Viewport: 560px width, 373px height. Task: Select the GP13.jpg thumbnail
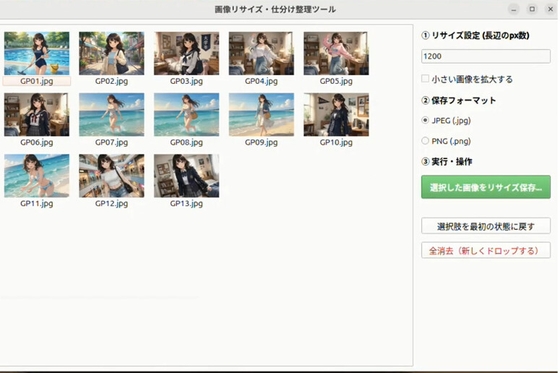[186, 175]
